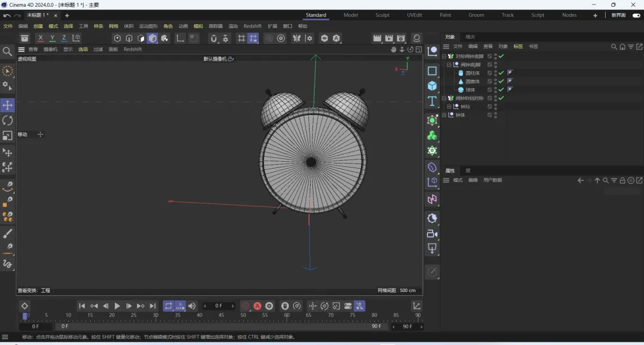Open the 文件 menu in menu bar
Viewport: 644px width, 345px height.
(x=8, y=26)
